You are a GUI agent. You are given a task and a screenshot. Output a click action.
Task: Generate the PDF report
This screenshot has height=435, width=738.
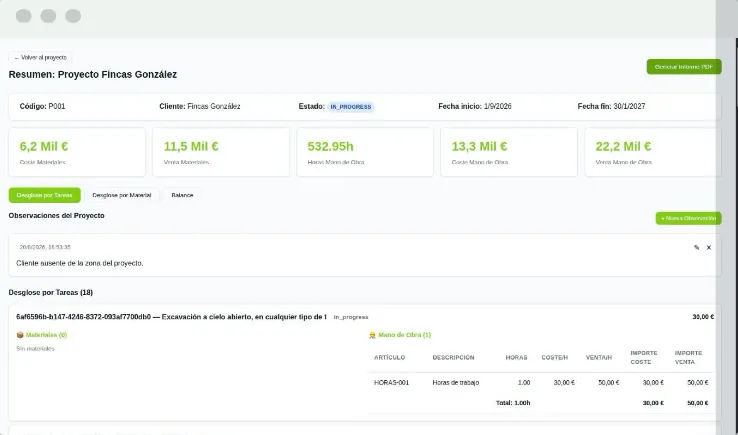point(684,67)
